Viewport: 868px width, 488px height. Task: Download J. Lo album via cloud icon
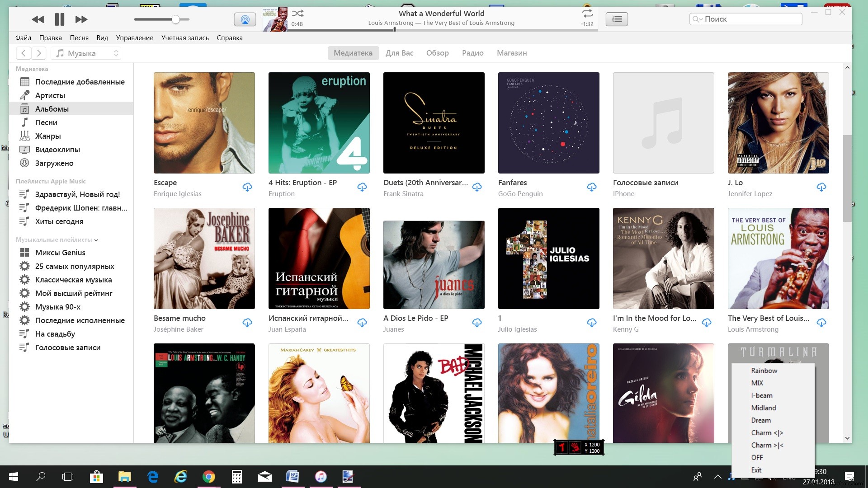point(821,187)
